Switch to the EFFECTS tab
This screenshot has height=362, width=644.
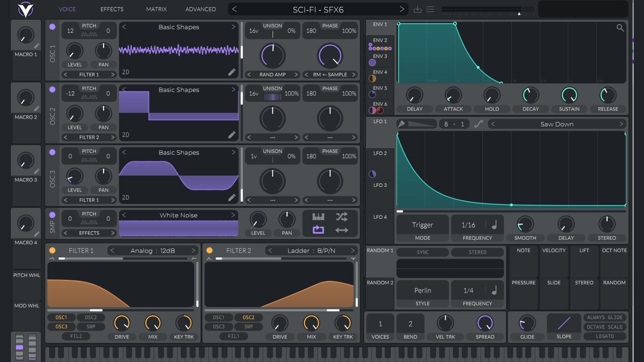[112, 9]
